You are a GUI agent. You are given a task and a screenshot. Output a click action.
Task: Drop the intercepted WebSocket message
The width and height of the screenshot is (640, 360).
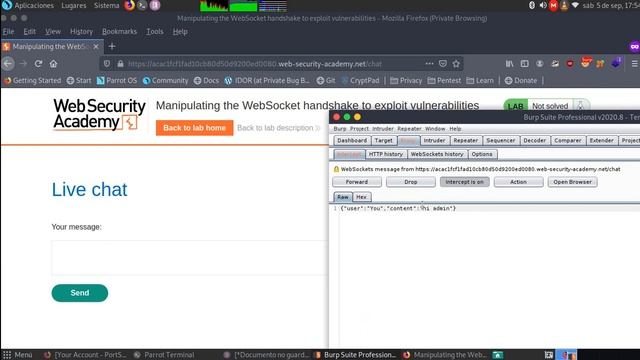click(x=411, y=182)
